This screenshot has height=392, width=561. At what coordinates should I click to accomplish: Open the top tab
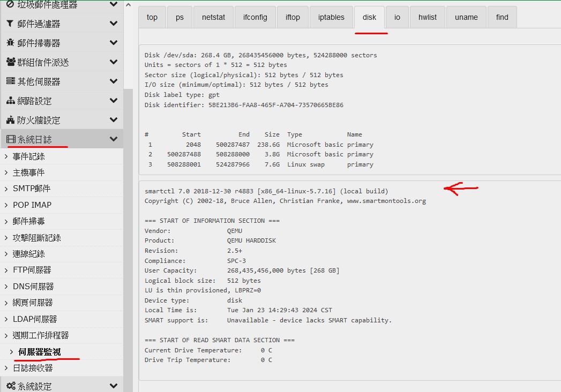pos(152,17)
